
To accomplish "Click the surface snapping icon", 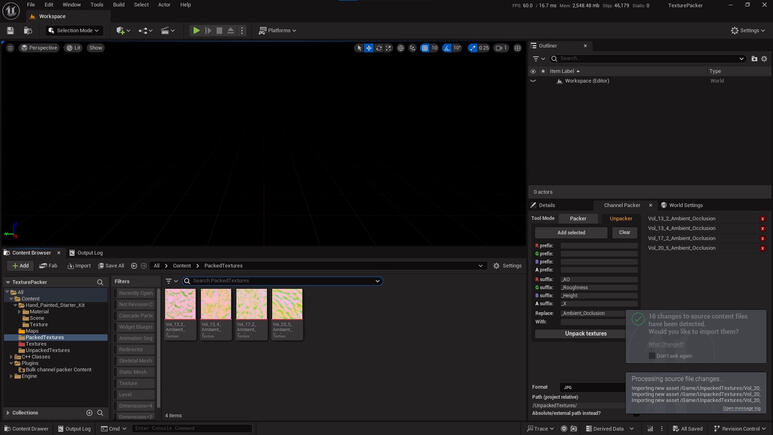I will click(413, 48).
